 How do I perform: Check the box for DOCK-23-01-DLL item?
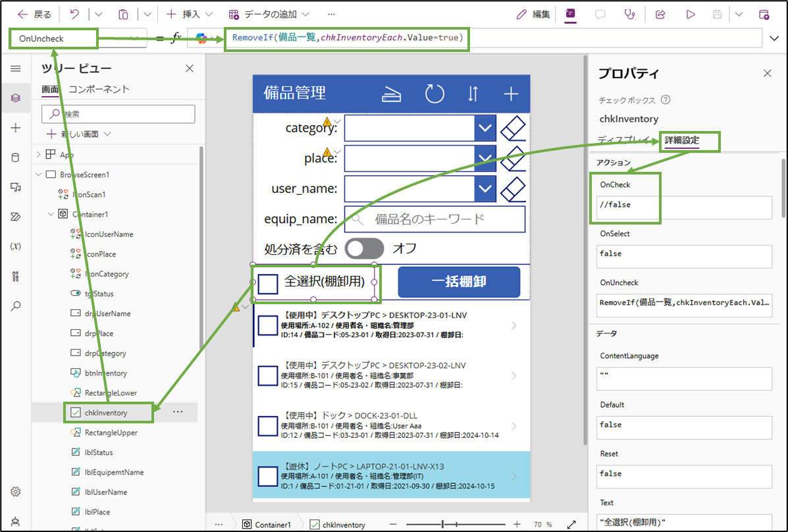click(268, 426)
